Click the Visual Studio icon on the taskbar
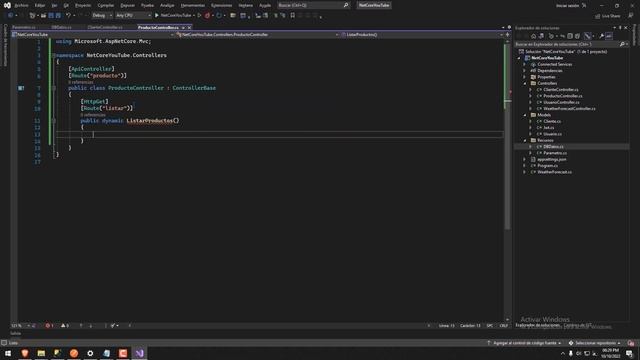This screenshot has height=360, width=640. point(139,353)
